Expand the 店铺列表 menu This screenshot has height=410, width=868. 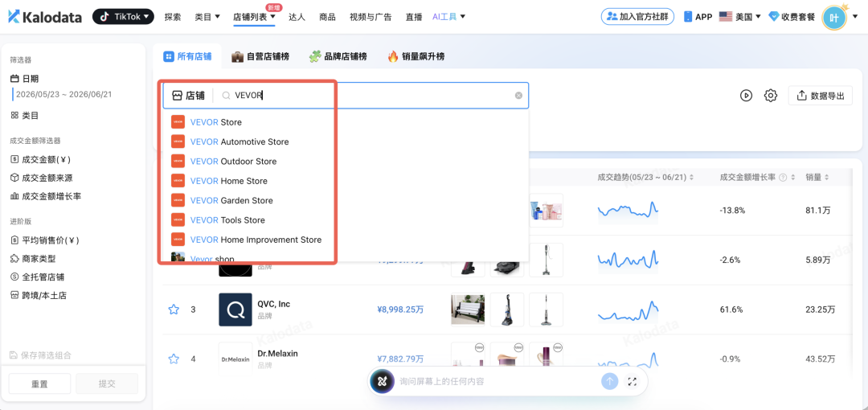[255, 17]
